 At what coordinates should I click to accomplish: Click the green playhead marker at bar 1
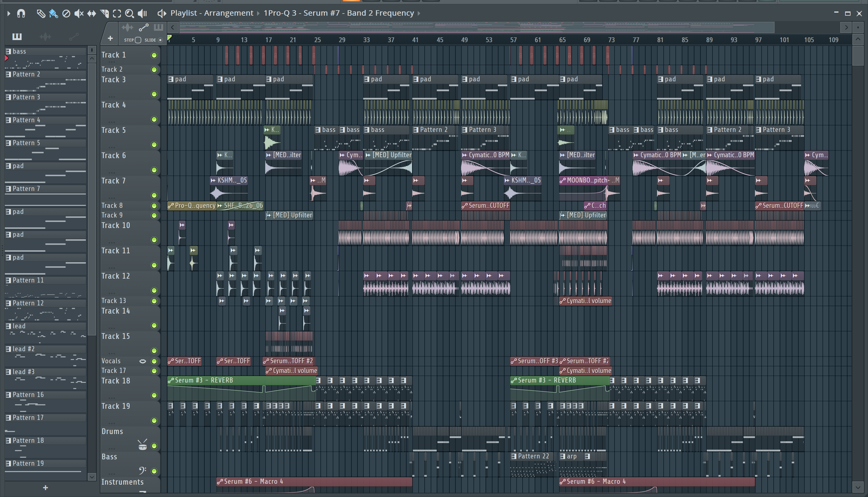pos(170,38)
